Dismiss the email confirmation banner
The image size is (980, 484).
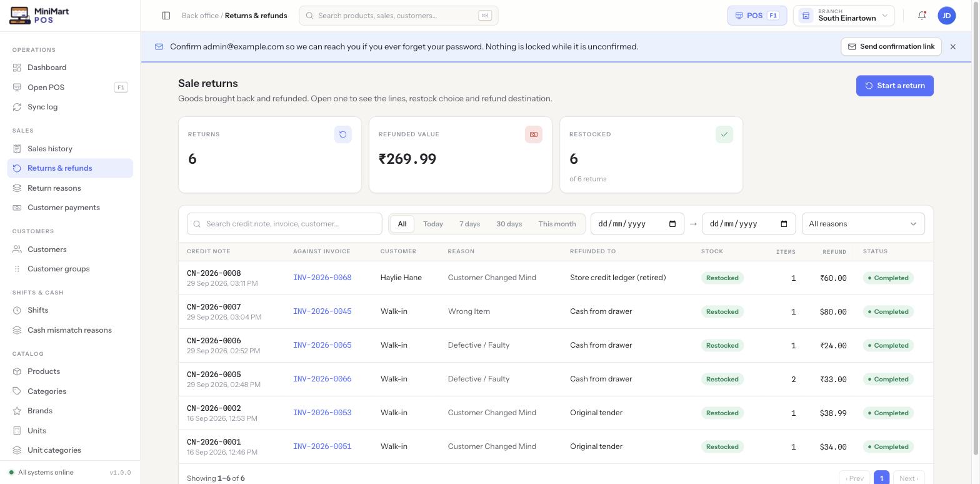(952, 47)
